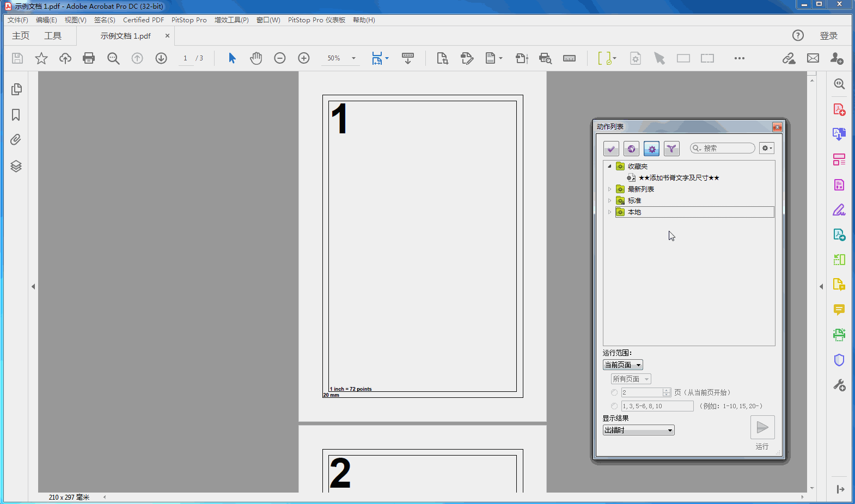Screen dimensions: 855x504
Task: Open the 视图(V) menu
Action: tap(75, 20)
